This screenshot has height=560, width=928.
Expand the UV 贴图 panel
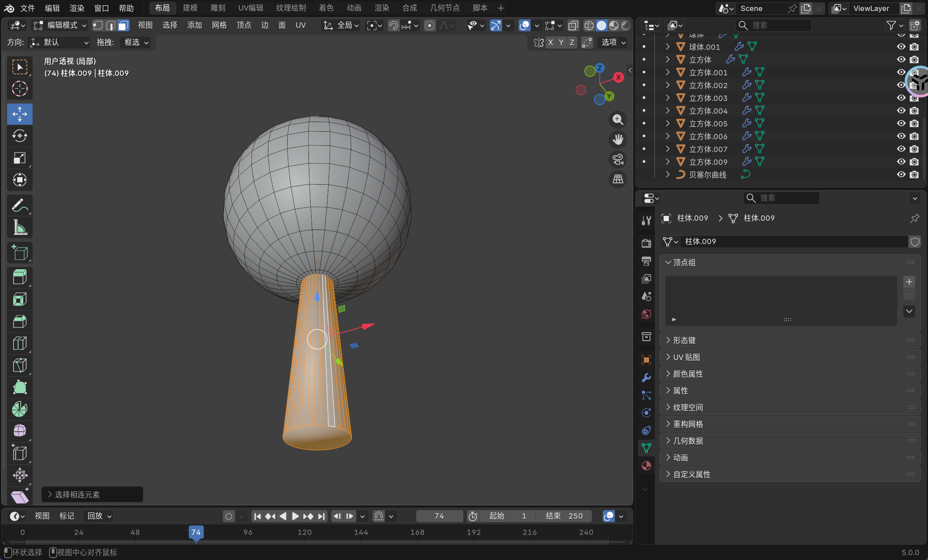point(686,357)
